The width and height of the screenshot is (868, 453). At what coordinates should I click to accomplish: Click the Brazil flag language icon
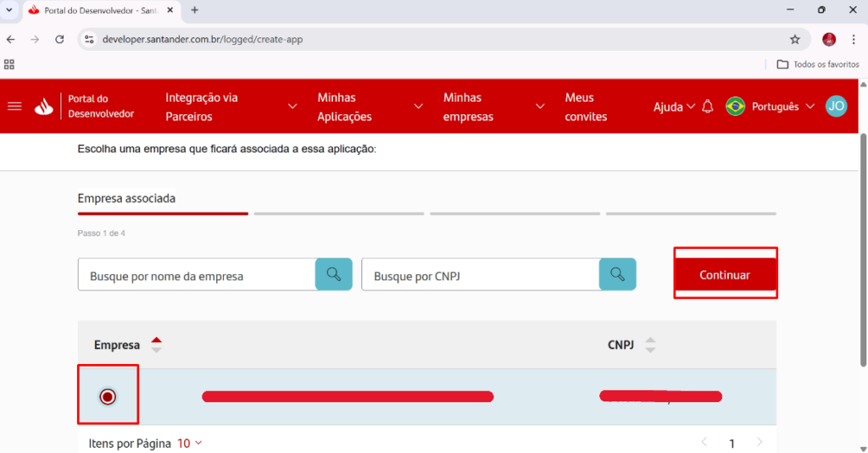point(735,107)
